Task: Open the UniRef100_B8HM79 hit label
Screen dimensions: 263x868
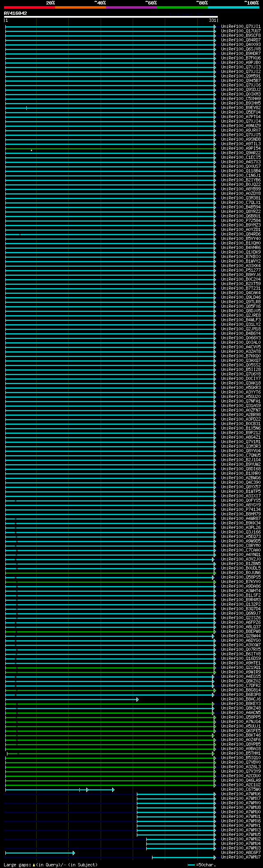Action: [x=241, y=514]
